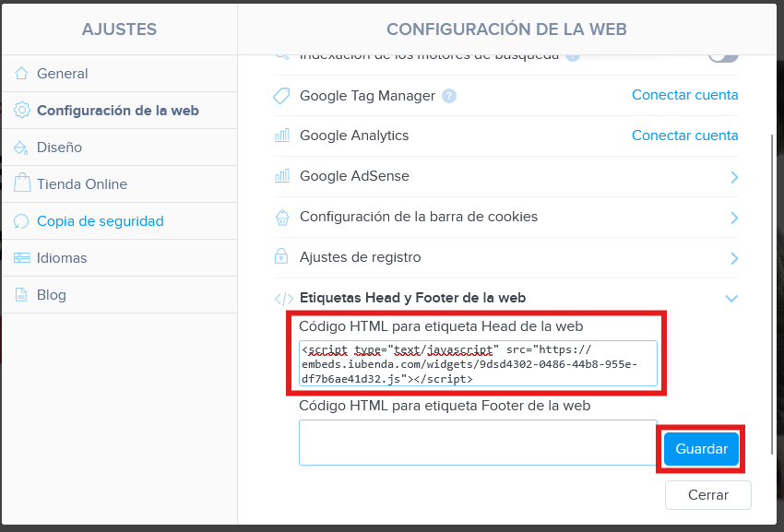
Task: Click the Google Analytics chart icon
Action: click(282, 135)
